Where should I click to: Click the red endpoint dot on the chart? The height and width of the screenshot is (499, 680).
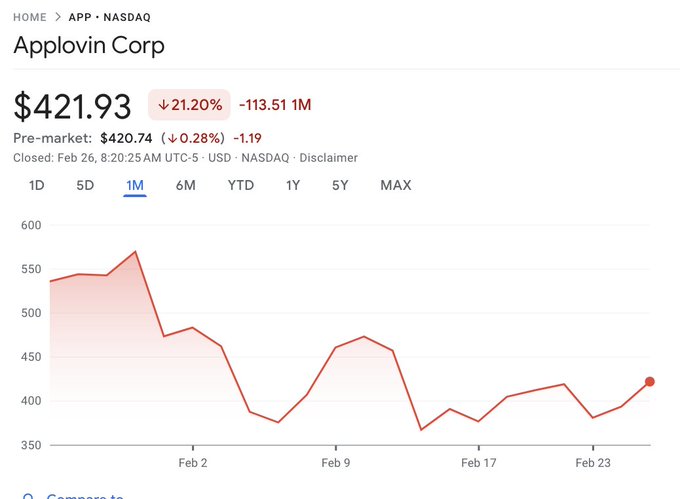[650, 381]
